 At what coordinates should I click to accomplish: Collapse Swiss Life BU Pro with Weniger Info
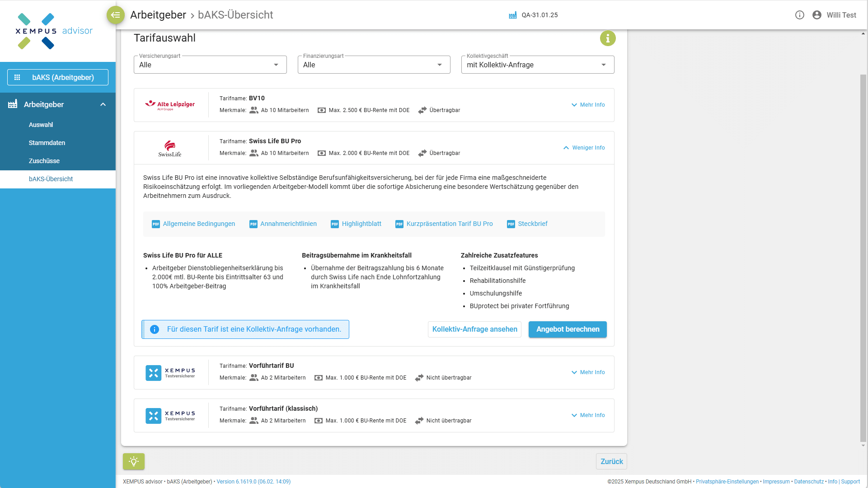(x=584, y=148)
